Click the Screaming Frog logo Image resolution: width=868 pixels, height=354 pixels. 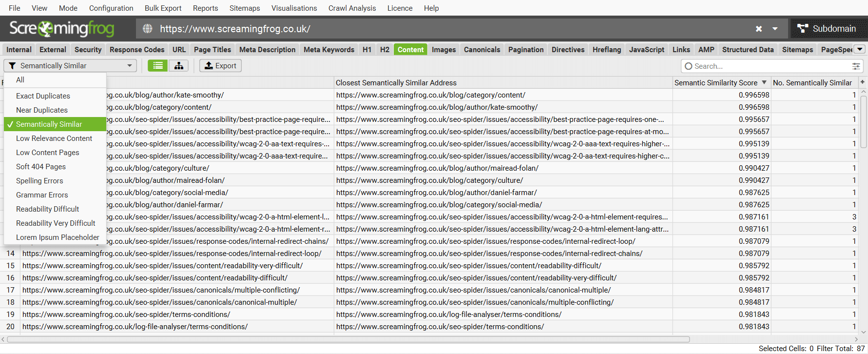coord(61,29)
